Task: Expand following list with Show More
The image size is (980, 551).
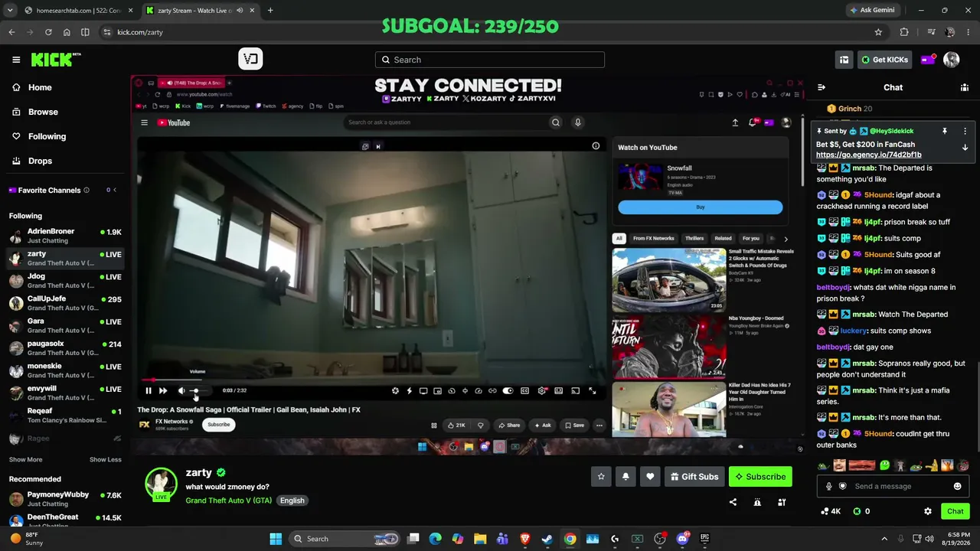Action: tap(25, 459)
